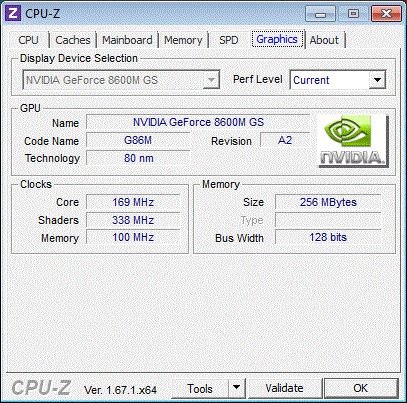Click the Shaders clock value 338 MHz
Image resolution: width=407 pixels, height=403 pixels.
133,220
